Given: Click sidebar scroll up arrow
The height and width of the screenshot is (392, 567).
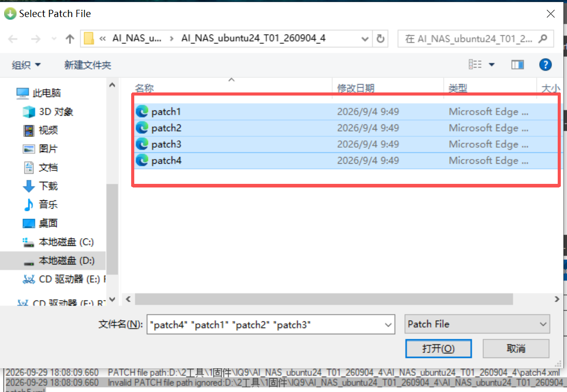Looking at the screenshot, I should coord(112,85).
